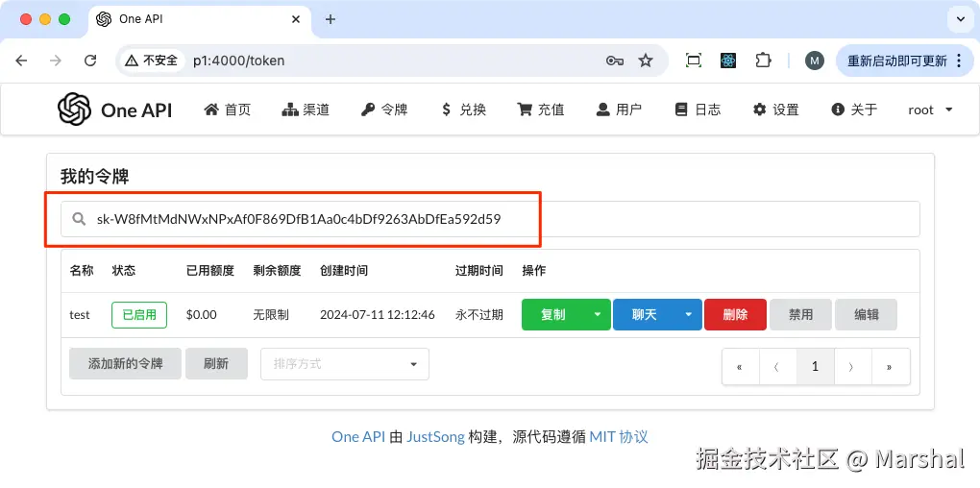
Task: Click the 编辑 edit button
Action: pos(867,314)
